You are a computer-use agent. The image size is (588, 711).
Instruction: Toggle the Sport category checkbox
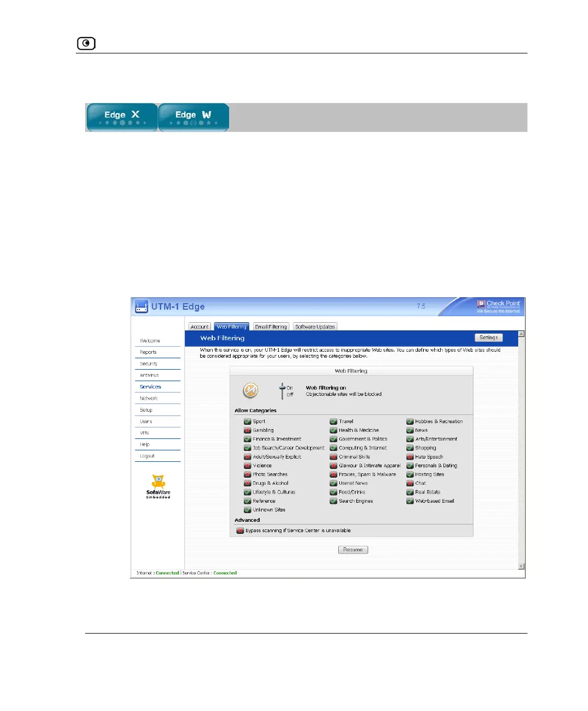[x=247, y=421]
